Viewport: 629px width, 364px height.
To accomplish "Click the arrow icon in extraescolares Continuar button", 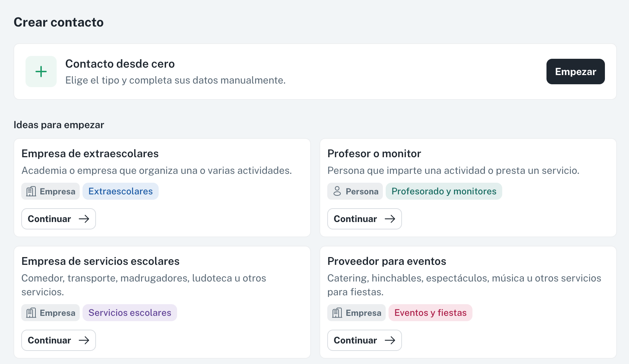I will tap(84, 219).
